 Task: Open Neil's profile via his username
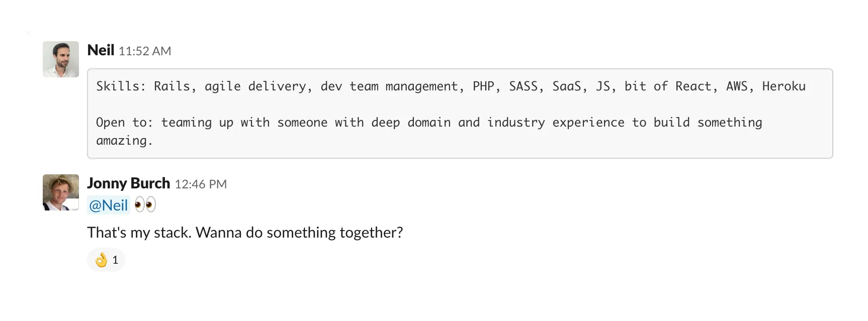tap(101, 50)
